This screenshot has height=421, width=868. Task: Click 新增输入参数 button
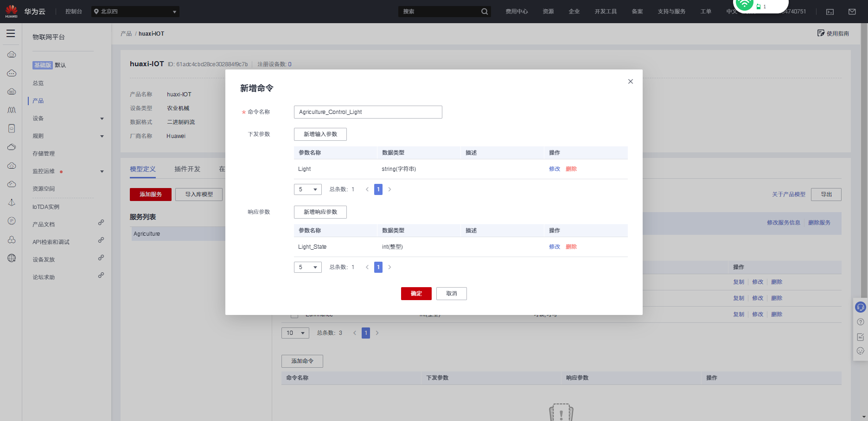320,134
